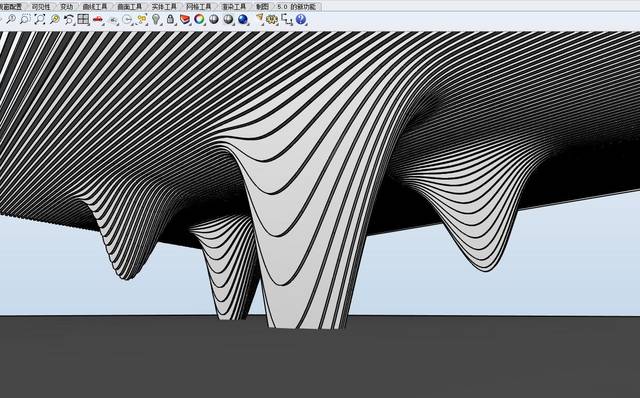This screenshot has width=640, height=398.
Task: Select the 实体工具 tab
Action: (164, 7)
